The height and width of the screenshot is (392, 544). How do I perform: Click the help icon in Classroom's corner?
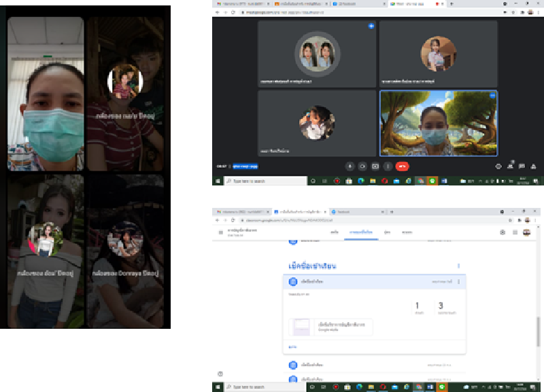(x=220, y=374)
